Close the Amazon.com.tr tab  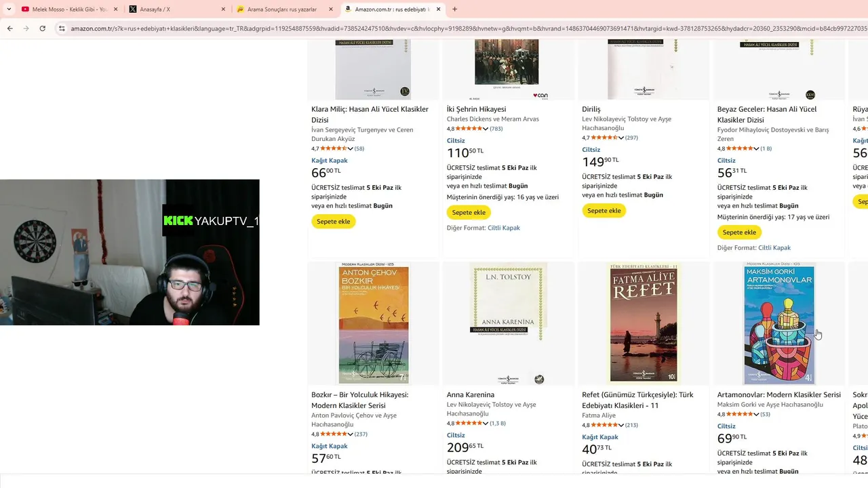(439, 9)
